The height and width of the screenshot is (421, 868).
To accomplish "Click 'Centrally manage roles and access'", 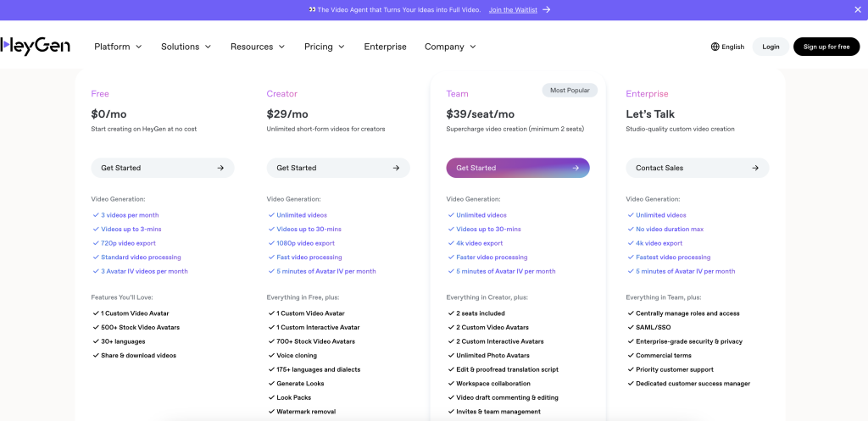I will (687, 313).
